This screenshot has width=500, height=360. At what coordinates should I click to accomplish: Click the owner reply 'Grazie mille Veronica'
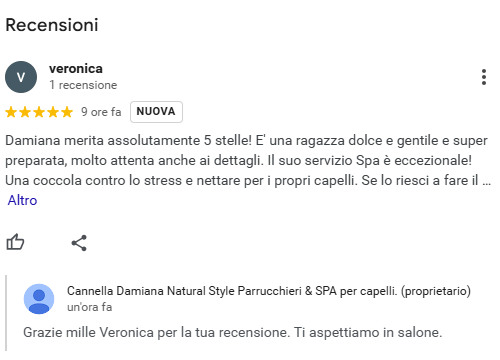232,332
